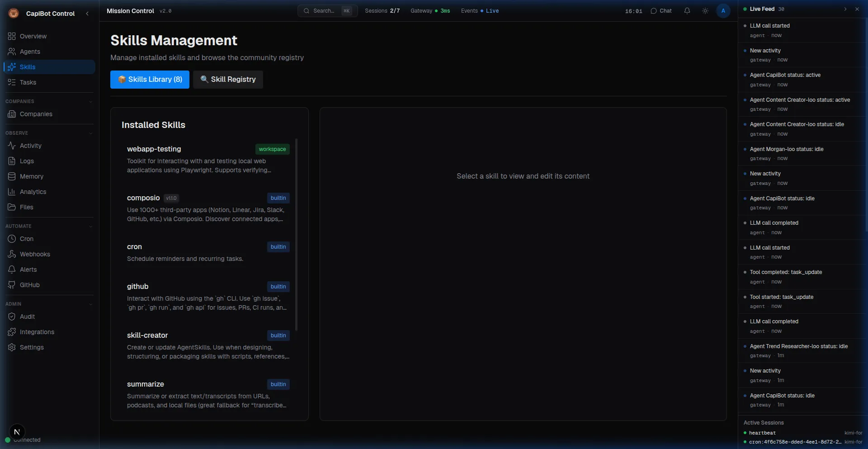This screenshot has width=868, height=449.
Task: Collapse the Automate section
Action: pos(90,227)
